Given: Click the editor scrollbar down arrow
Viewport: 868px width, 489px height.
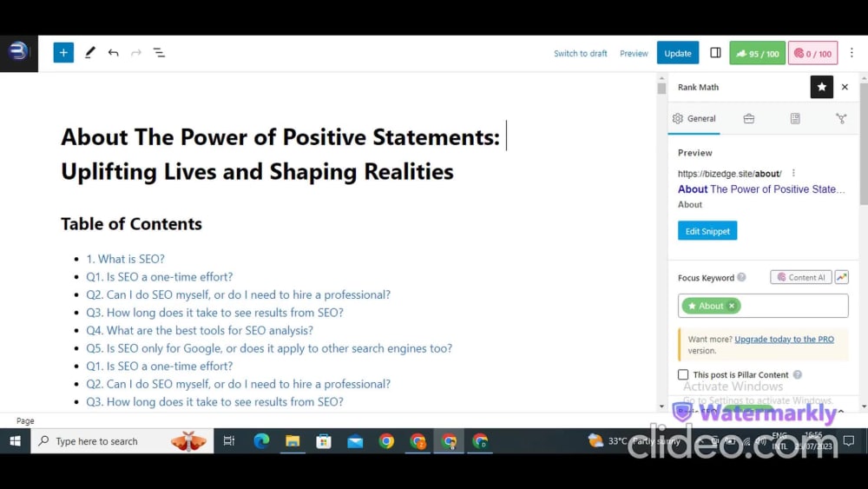Looking at the screenshot, I should [661, 406].
